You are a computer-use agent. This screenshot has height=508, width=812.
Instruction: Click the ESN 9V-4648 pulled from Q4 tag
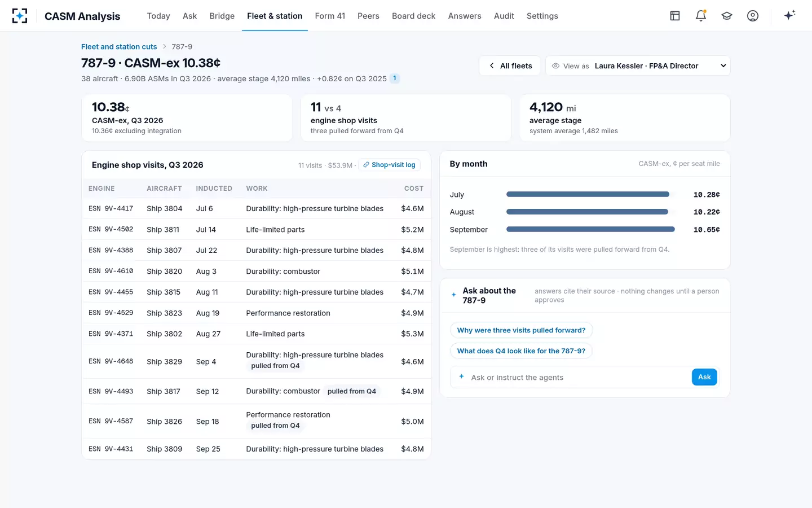coord(275,366)
